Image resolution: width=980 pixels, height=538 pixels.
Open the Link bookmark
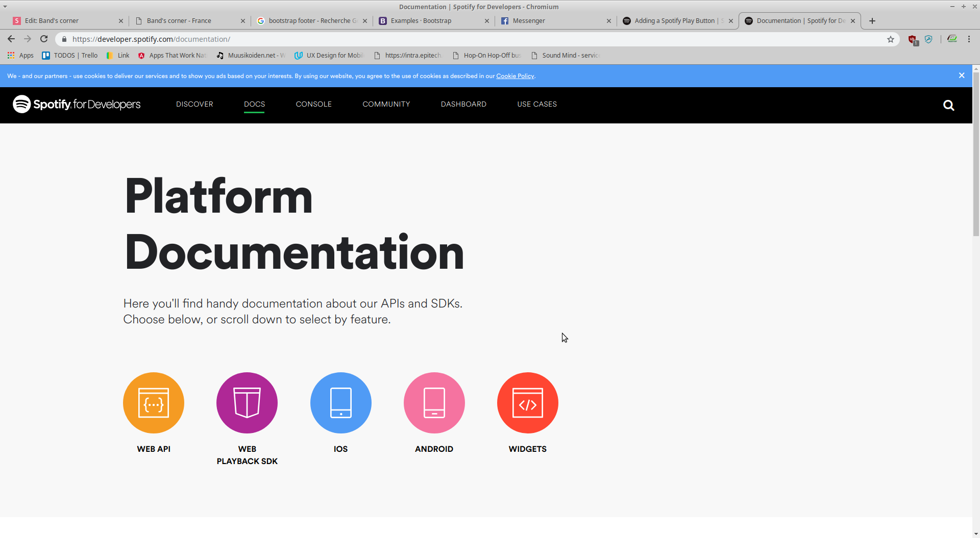pos(118,55)
